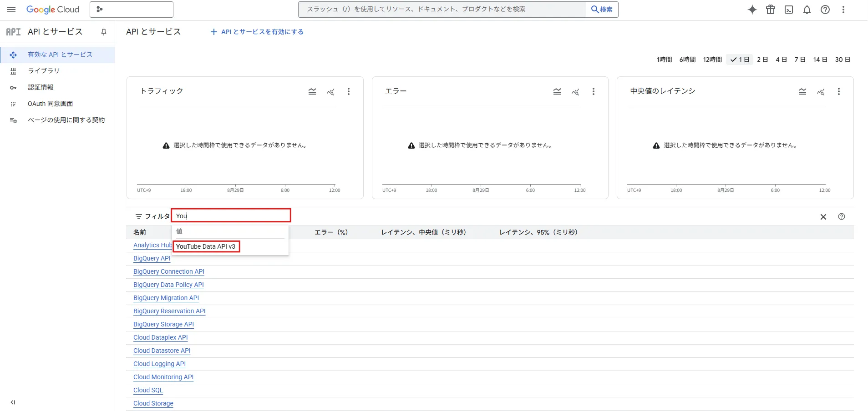Click the Google Cloud logo
Image resolution: width=868 pixels, height=411 pixels.
(x=53, y=10)
